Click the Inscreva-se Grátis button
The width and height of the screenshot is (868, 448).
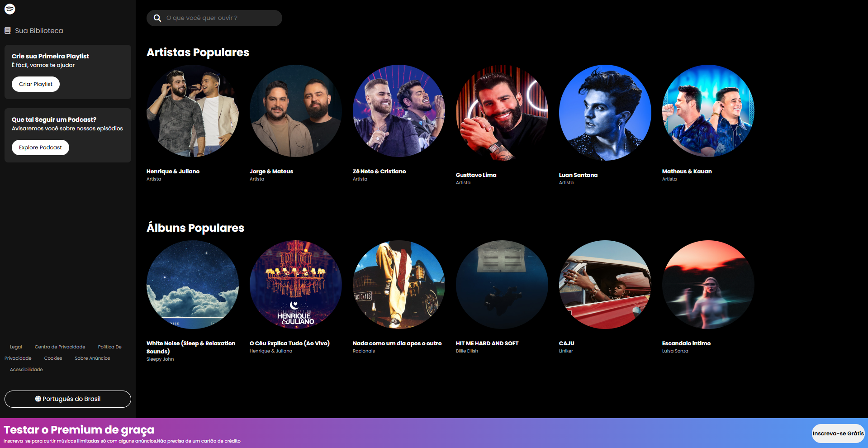coord(838,434)
